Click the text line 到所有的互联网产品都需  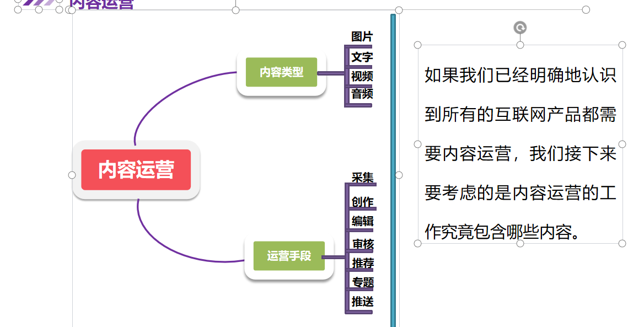coord(520,115)
